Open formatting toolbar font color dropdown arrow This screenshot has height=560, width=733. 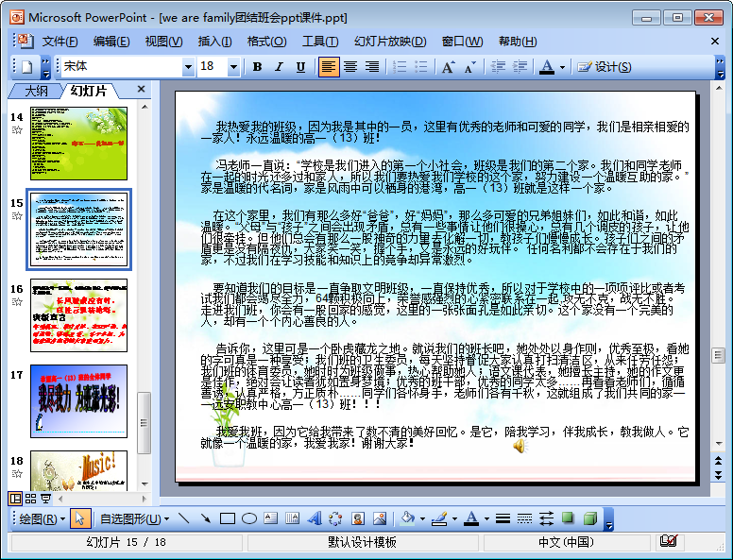click(562, 67)
